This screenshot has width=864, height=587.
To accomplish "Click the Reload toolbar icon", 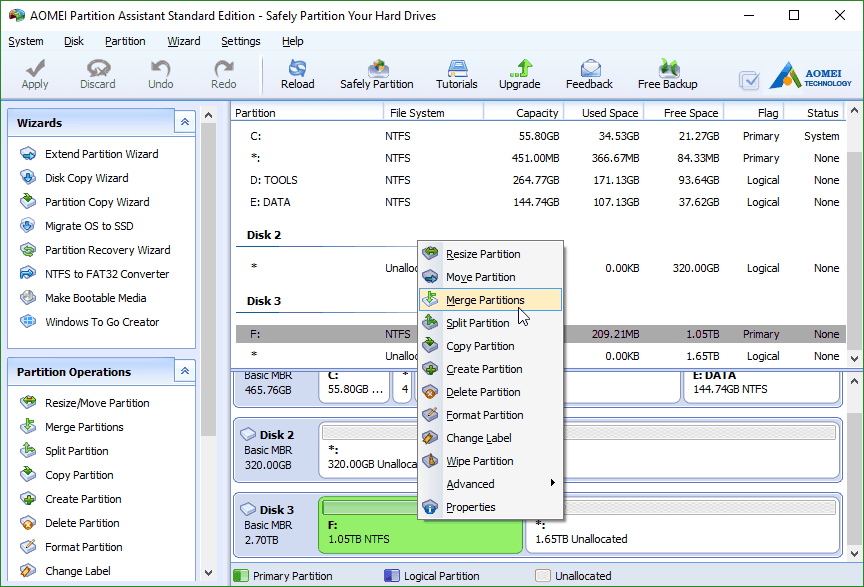I will (x=298, y=68).
